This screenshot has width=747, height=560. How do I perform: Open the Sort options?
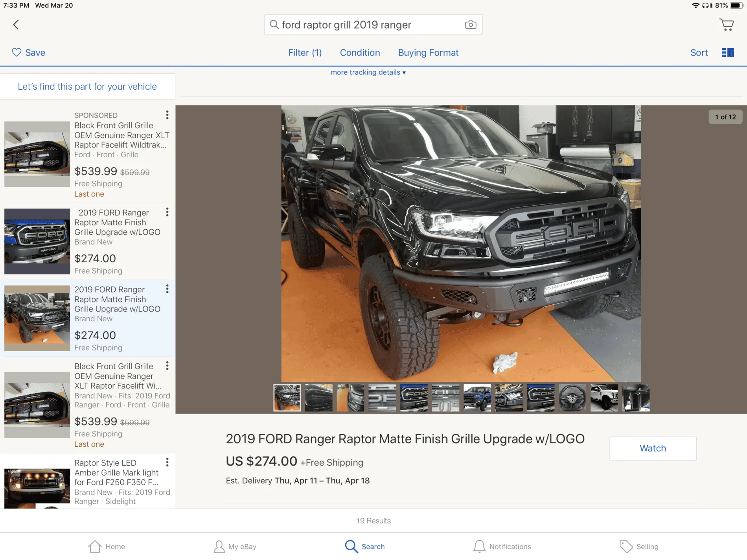[x=699, y=53]
